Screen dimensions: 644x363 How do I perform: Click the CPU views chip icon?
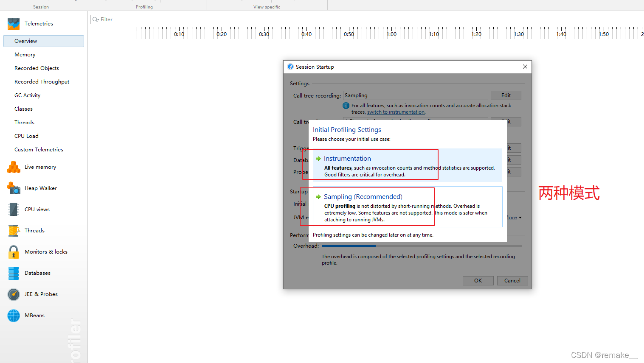(x=14, y=209)
